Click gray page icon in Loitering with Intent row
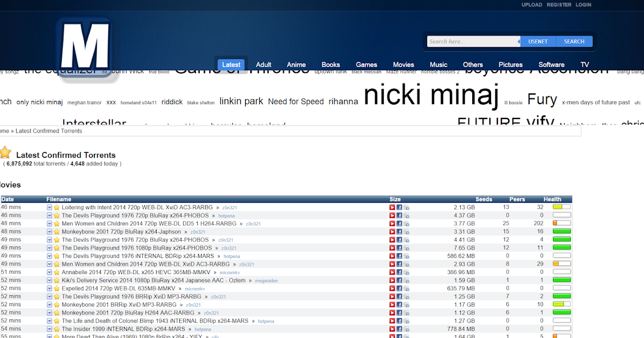 (406, 207)
